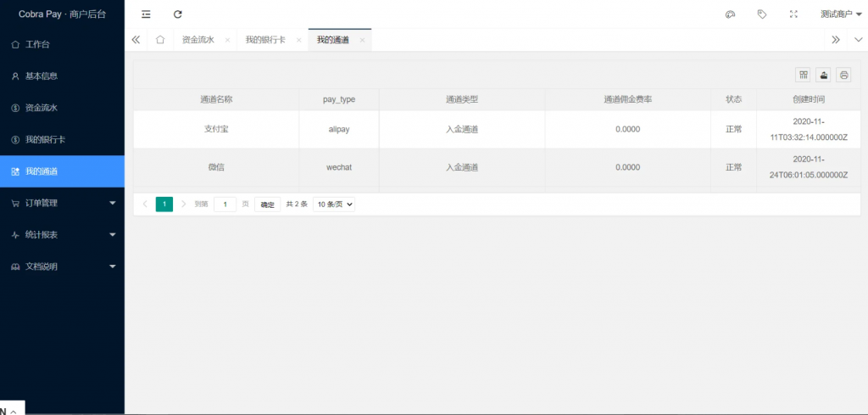Close the 我的银行卡 tab

298,40
